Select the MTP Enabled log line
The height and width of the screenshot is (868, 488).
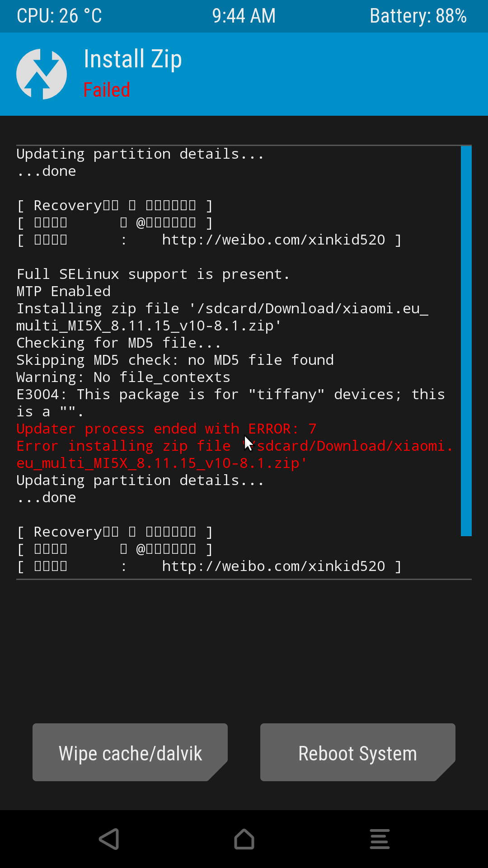coord(63,291)
